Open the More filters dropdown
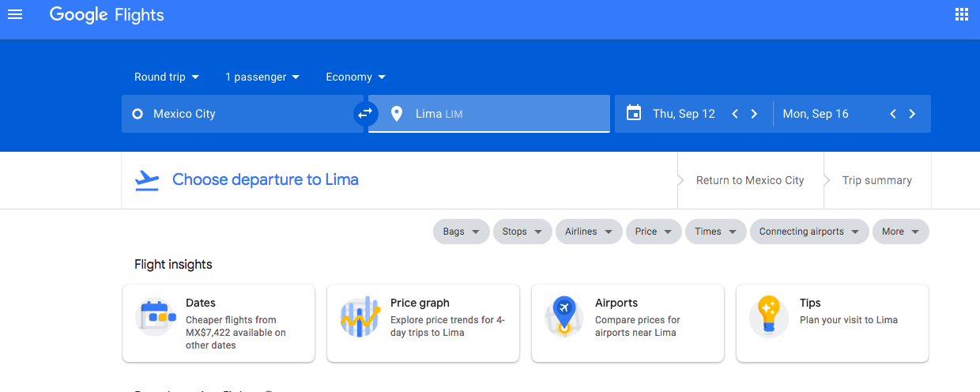Screen dimensions: 980x392 [x=901, y=232]
